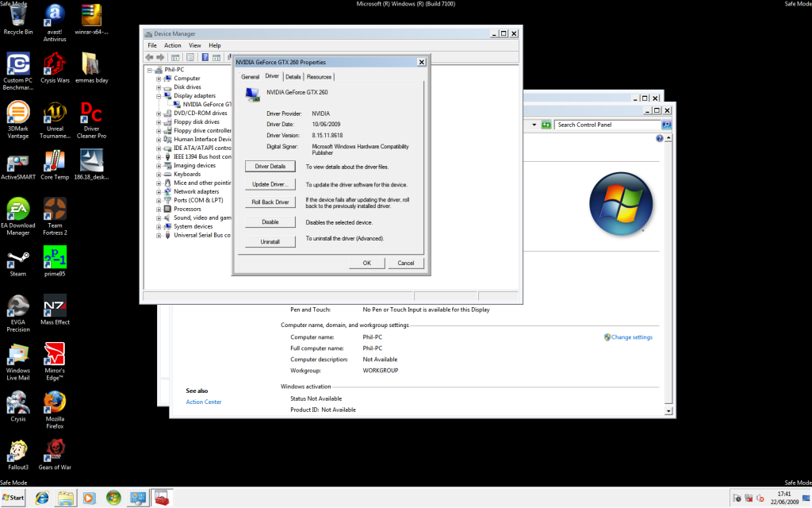Screen dimensions: 812x508
Task: Open EVGA Precision desktop shortcut
Action: click(x=17, y=306)
